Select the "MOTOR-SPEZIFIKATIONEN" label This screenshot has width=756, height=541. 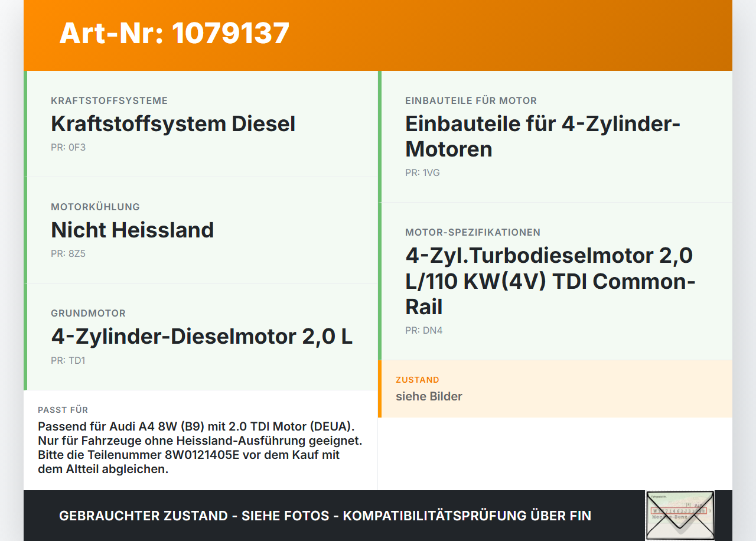[472, 232]
